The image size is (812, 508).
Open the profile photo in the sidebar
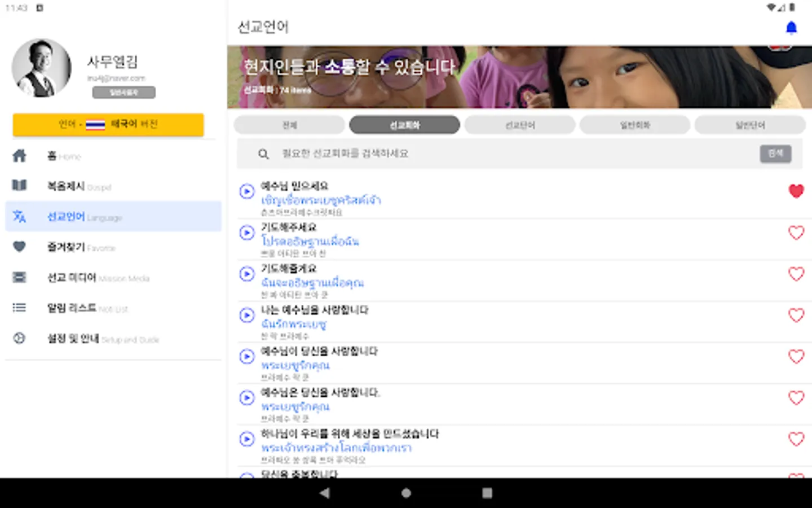coord(42,68)
